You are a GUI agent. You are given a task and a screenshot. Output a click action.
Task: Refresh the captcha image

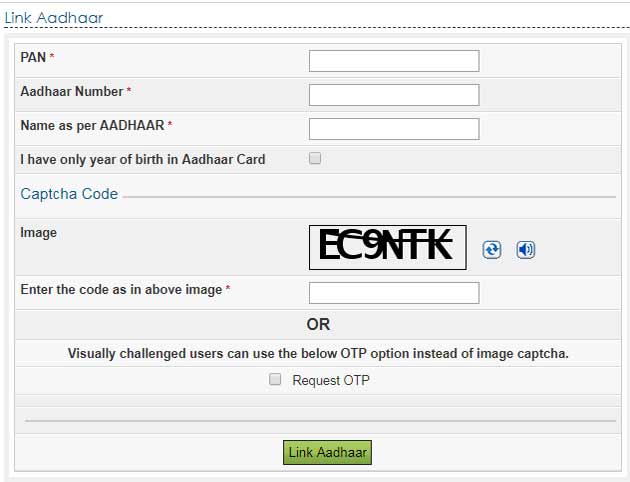tap(491, 250)
